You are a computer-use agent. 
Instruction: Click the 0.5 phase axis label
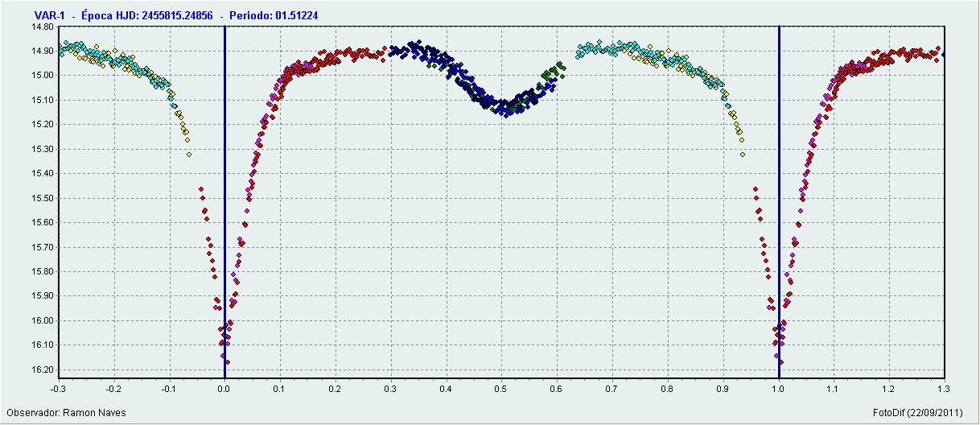[x=500, y=389]
